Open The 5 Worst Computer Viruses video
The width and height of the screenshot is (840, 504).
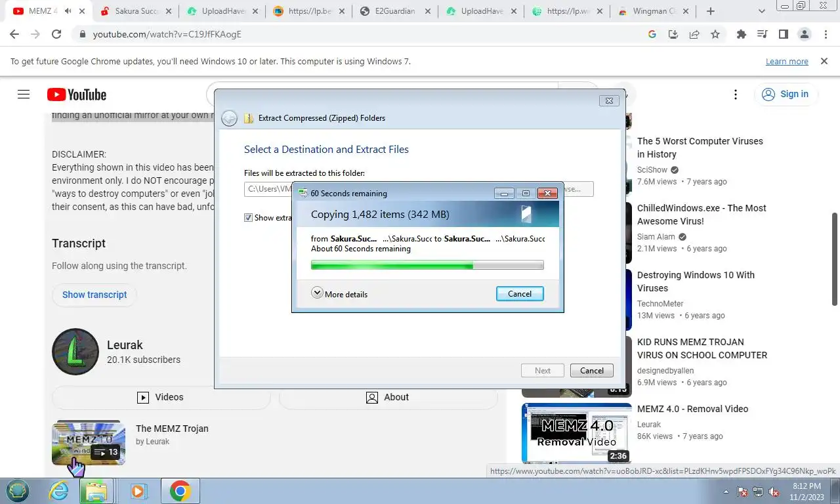click(x=700, y=148)
